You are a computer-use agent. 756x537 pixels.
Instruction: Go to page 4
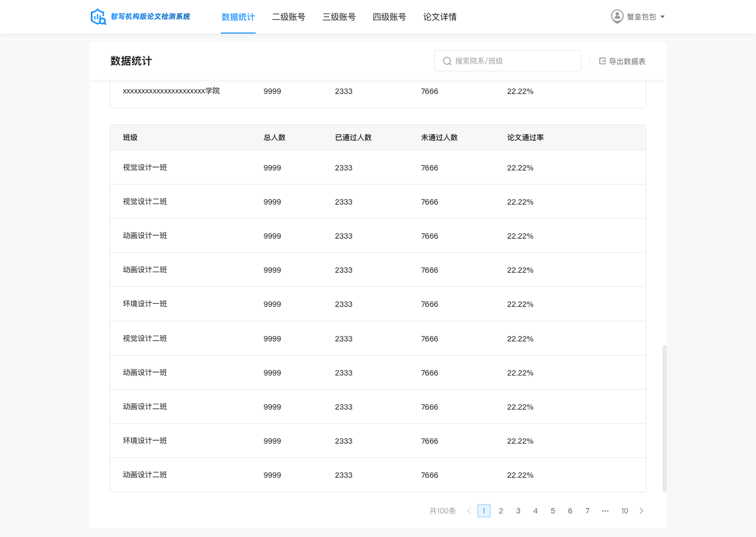pyautogui.click(x=535, y=510)
